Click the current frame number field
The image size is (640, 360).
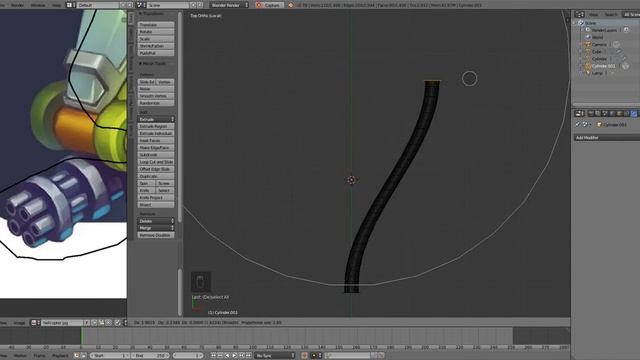tap(188, 356)
